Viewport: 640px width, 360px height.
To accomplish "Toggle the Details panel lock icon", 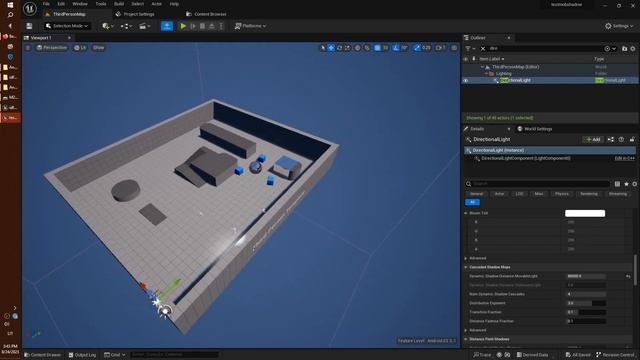I will tap(632, 140).
